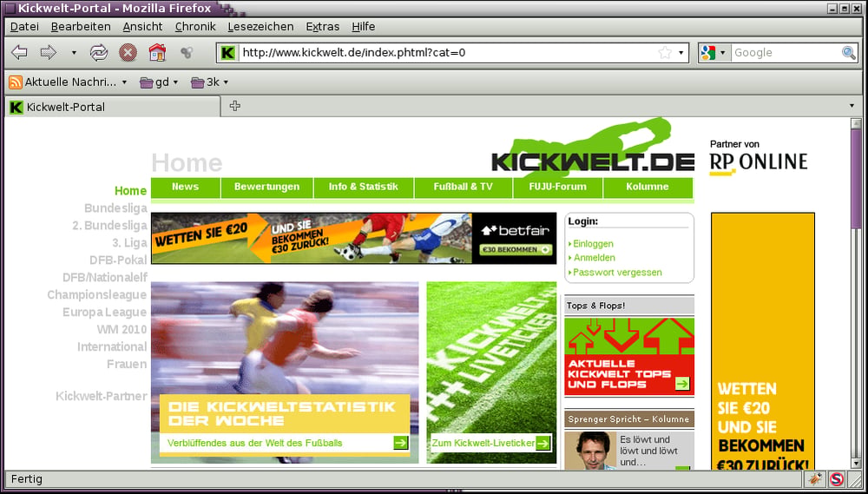868x494 pixels.
Task: Stop loading the page
Action: pos(128,53)
